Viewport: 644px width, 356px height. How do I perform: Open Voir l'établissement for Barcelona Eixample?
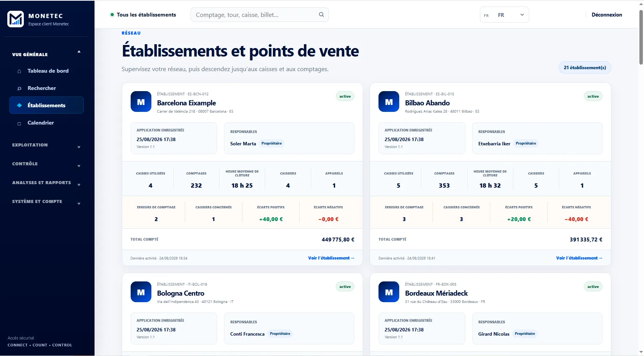[x=331, y=258]
